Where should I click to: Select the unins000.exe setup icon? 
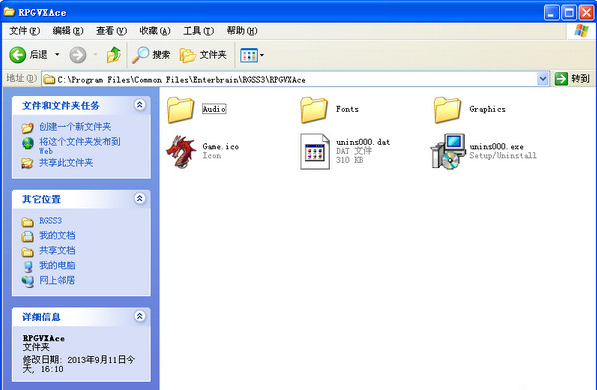point(448,151)
